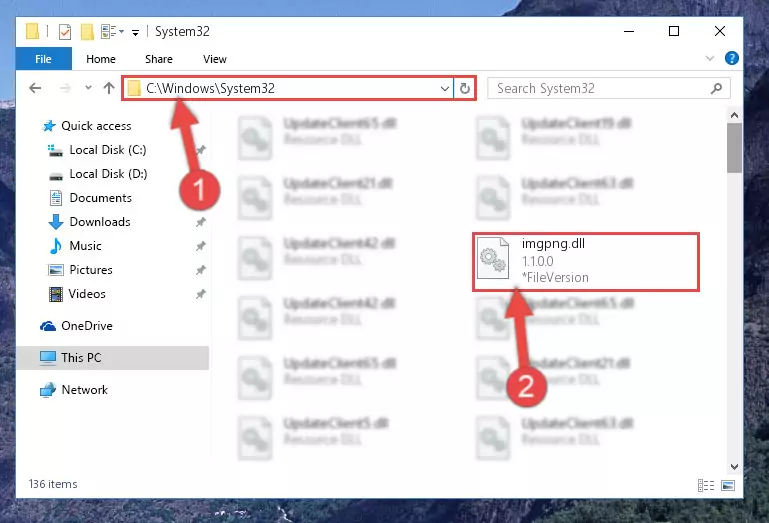Go forward with the right arrow
The image size is (769, 523).
(x=65, y=88)
